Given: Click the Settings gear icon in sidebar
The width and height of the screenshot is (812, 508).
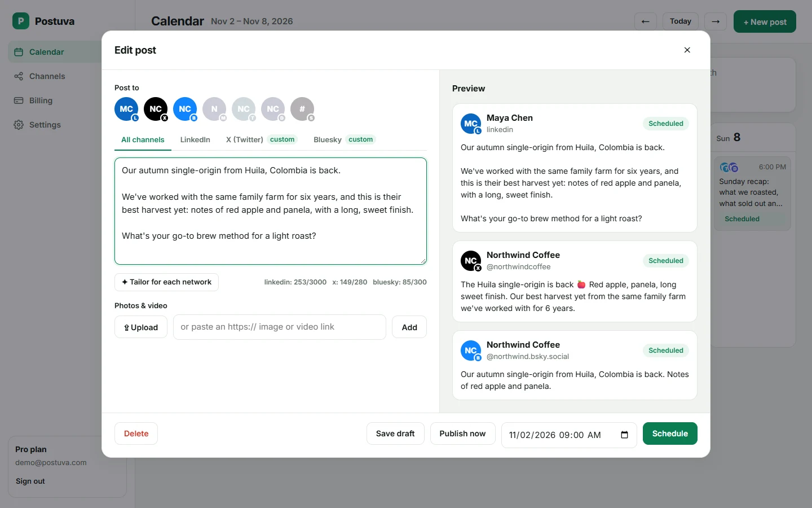Looking at the screenshot, I should coord(19,125).
